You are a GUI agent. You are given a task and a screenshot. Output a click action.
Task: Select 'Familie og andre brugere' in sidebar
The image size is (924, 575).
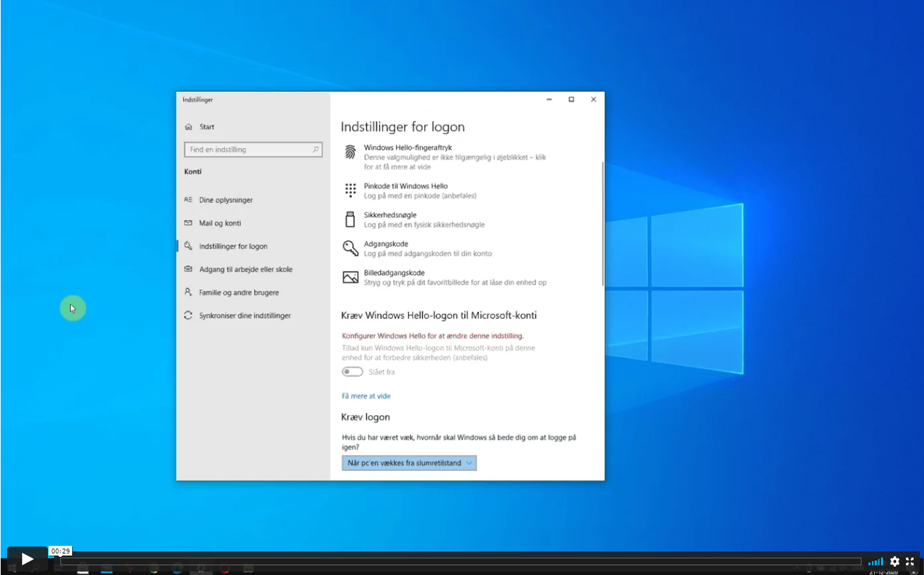pos(239,292)
